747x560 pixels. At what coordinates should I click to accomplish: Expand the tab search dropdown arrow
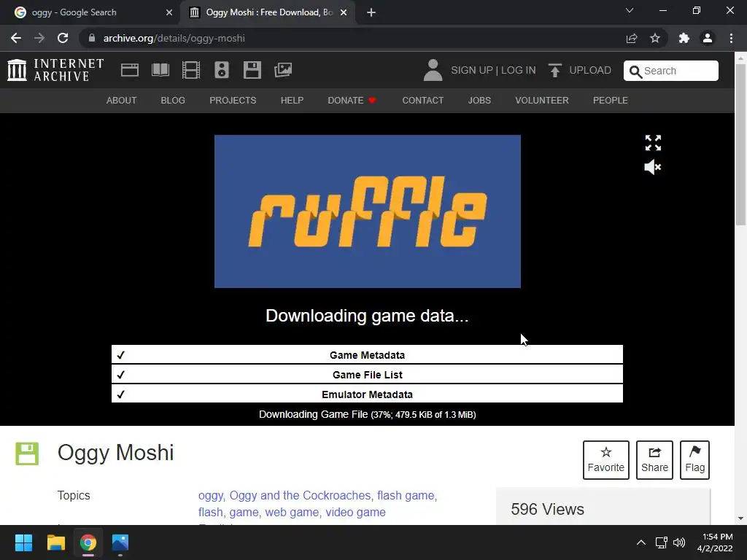click(x=630, y=10)
